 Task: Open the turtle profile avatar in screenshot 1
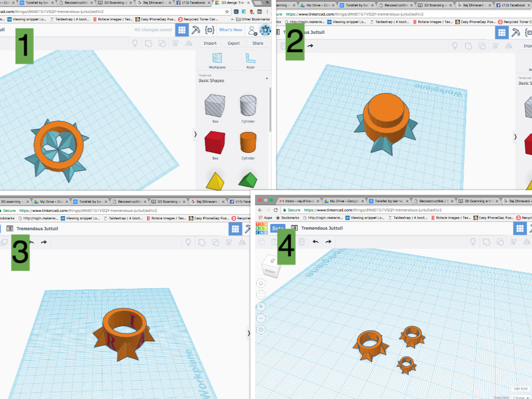[265, 30]
